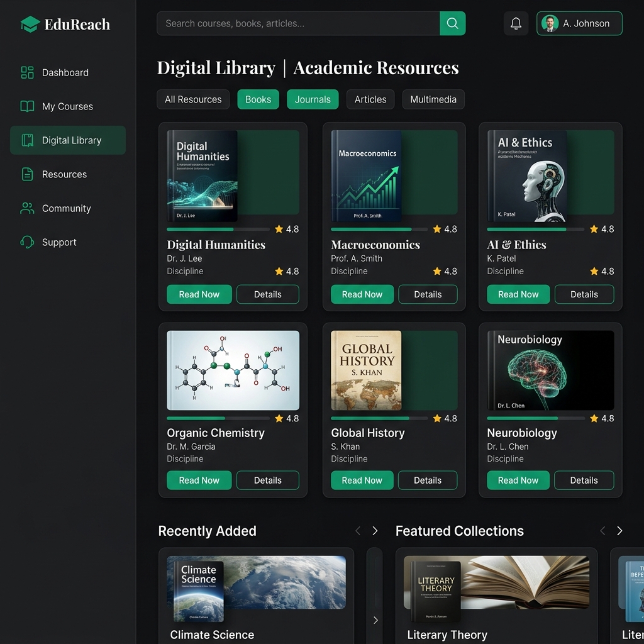This screenshot has height=644, width=644.
Task: Click the EduReach graduation cap logo
Action: tap(29, 23)
